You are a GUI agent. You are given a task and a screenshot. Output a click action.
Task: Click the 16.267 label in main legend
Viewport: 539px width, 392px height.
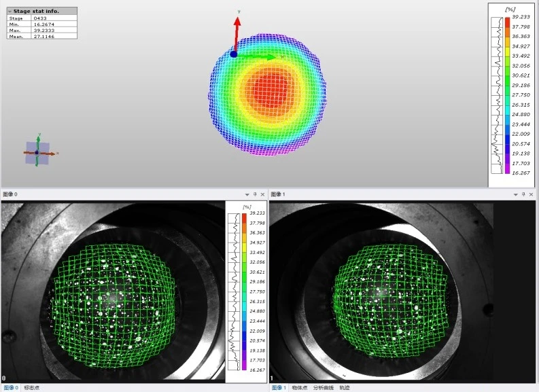pos(521,173)
